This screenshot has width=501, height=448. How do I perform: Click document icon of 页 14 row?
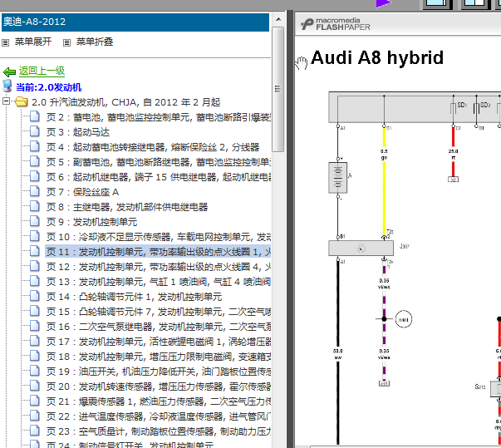point(35,296)
